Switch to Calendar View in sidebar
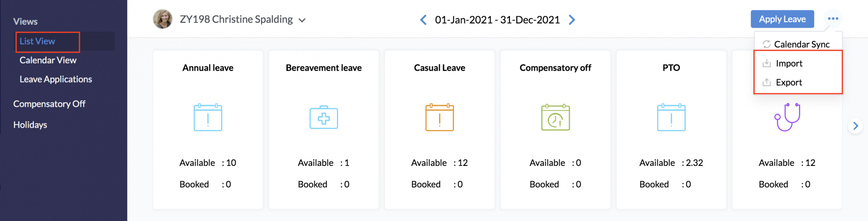Viewport: 868px width, 221px height. coord(48,60)
